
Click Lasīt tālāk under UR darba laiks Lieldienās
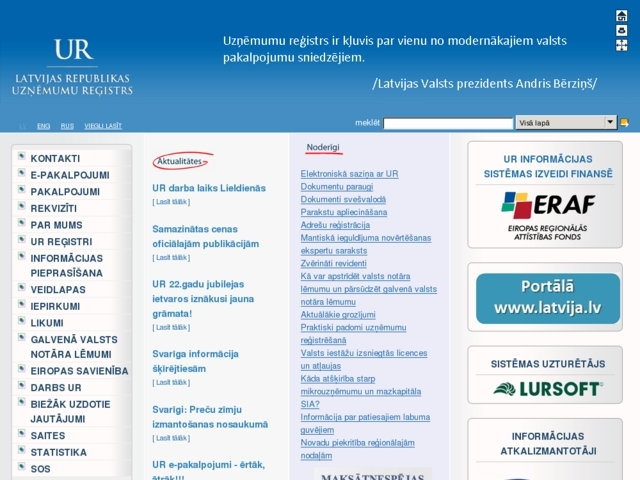tap(171, 202)
